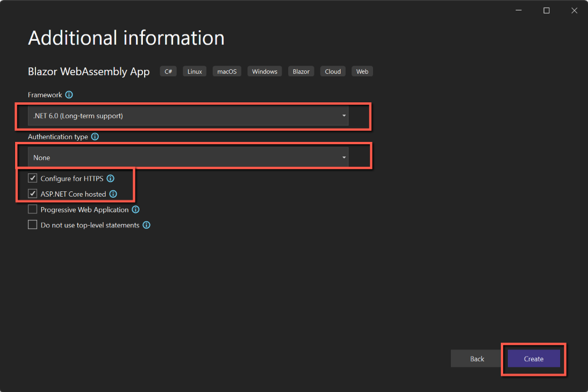Click info icon for Progressive Web Application

135,209
